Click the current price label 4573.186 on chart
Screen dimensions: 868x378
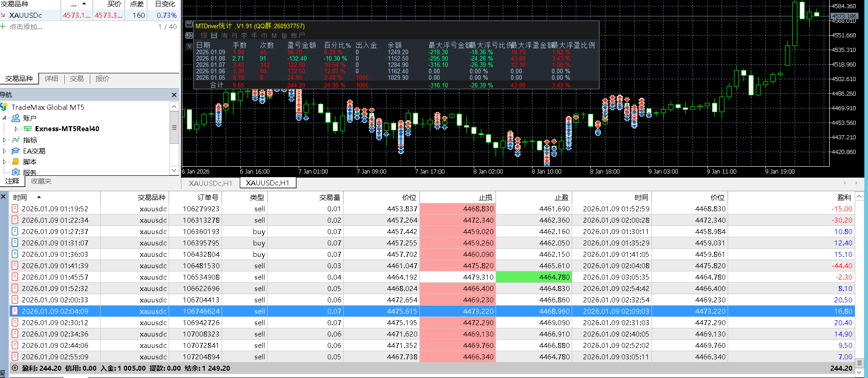pos(844,16)
